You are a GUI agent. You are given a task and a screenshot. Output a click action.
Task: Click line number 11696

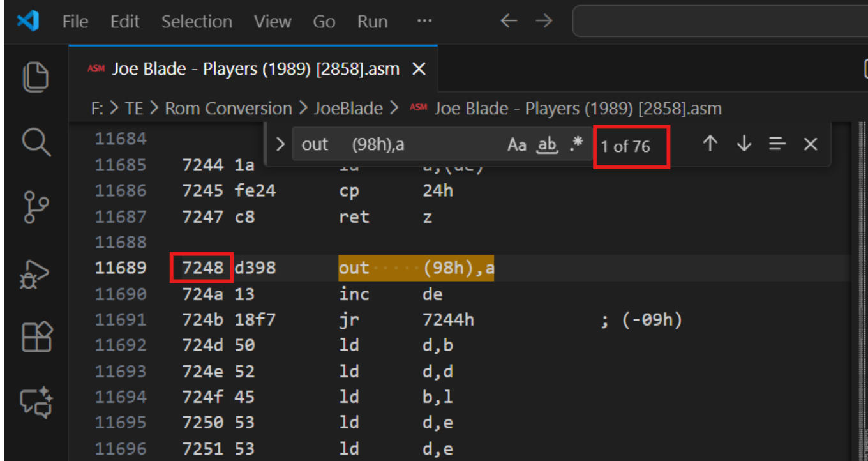121,448
